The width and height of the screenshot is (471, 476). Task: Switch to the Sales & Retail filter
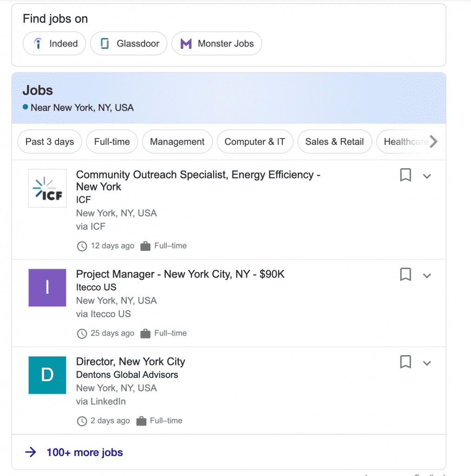334,142
